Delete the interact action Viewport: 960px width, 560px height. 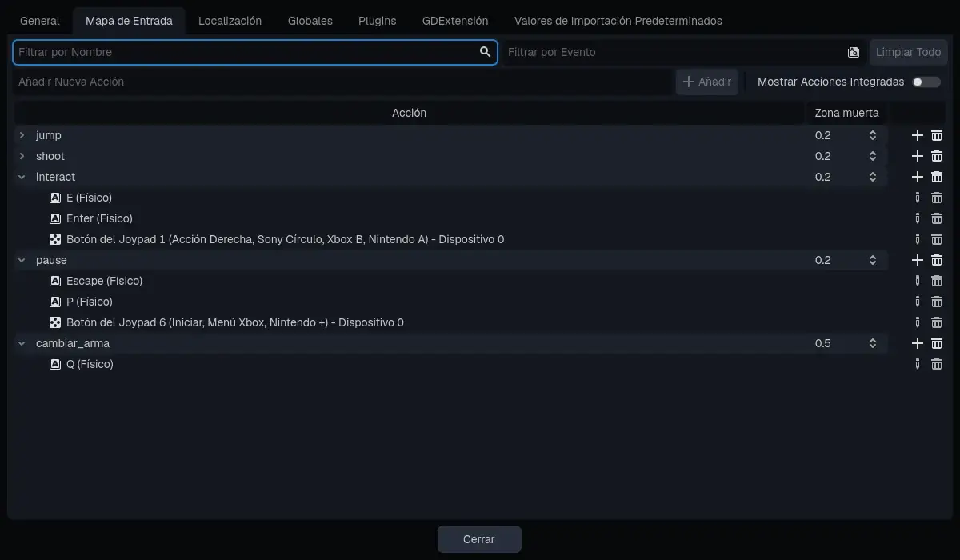pyautogui.click(x=937, y=177)
